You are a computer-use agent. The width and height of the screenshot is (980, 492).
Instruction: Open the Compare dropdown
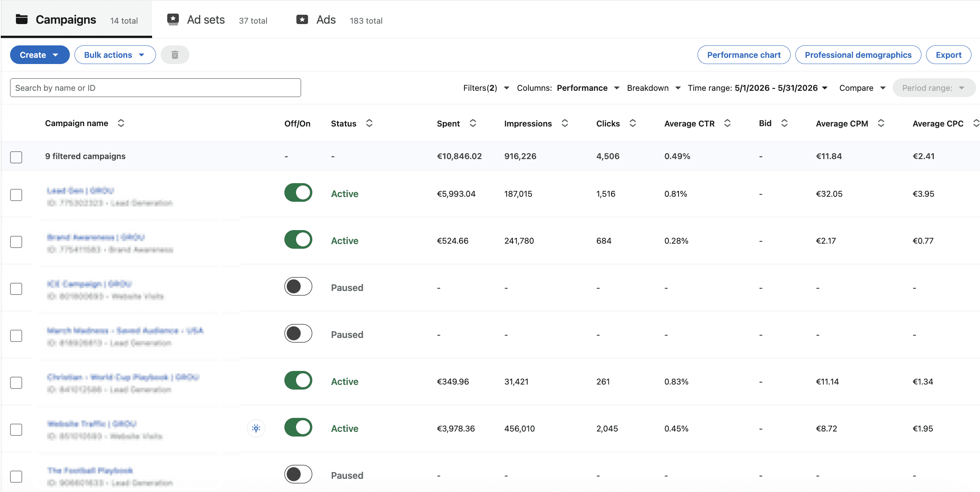(862, 88)
